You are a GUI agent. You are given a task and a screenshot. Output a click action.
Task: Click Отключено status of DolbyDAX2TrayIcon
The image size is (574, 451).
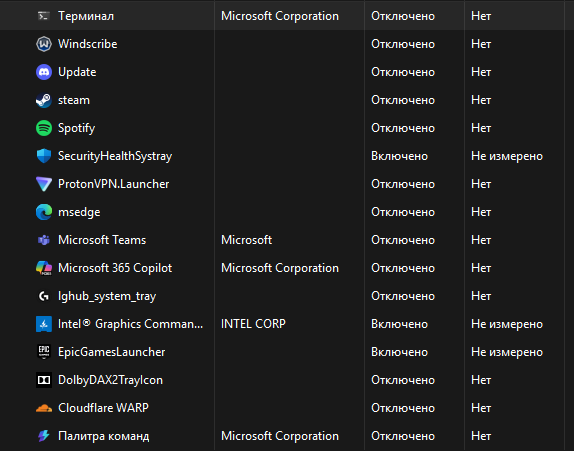point(403,380)
